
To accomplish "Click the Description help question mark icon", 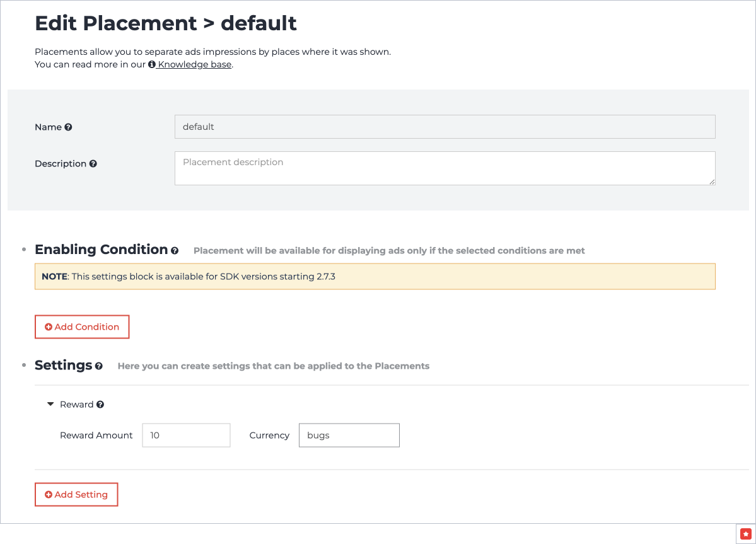I will [93, 164].
